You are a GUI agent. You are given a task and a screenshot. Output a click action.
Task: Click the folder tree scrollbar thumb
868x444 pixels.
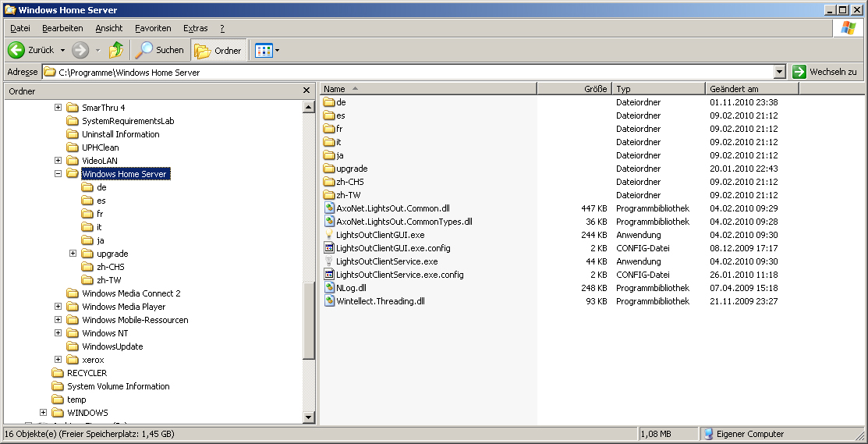coord(309,322)
